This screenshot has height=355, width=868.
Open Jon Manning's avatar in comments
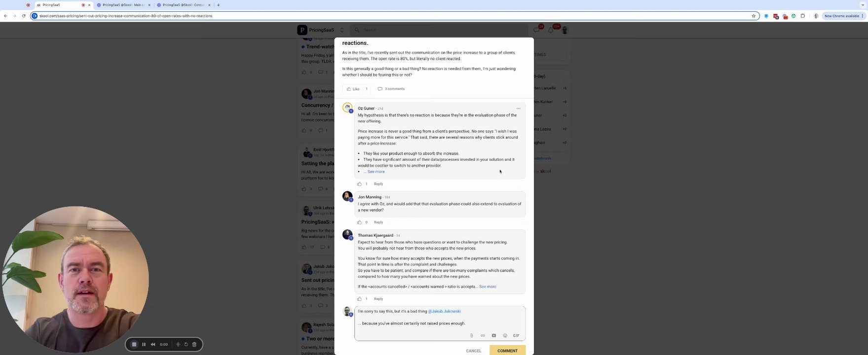tap(347, 196)
